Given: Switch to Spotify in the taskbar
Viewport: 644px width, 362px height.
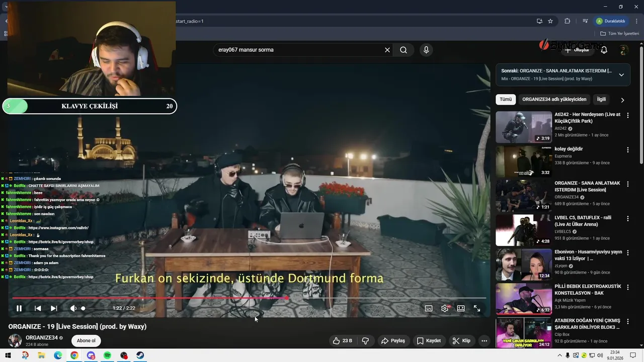Looking at the screenshot, I should coord(107,355).
